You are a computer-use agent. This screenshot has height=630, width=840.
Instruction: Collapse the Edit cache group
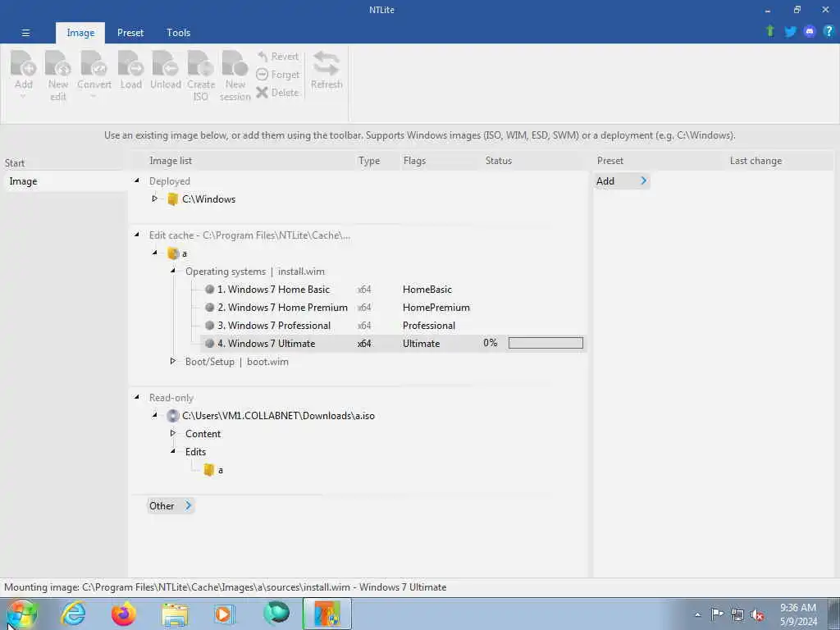pos(137,235)
